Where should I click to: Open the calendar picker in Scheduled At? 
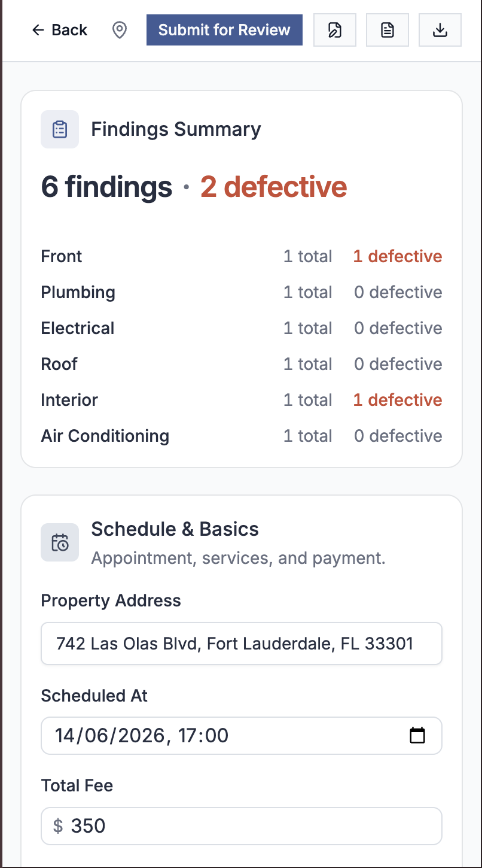click(x=417, y=735)
